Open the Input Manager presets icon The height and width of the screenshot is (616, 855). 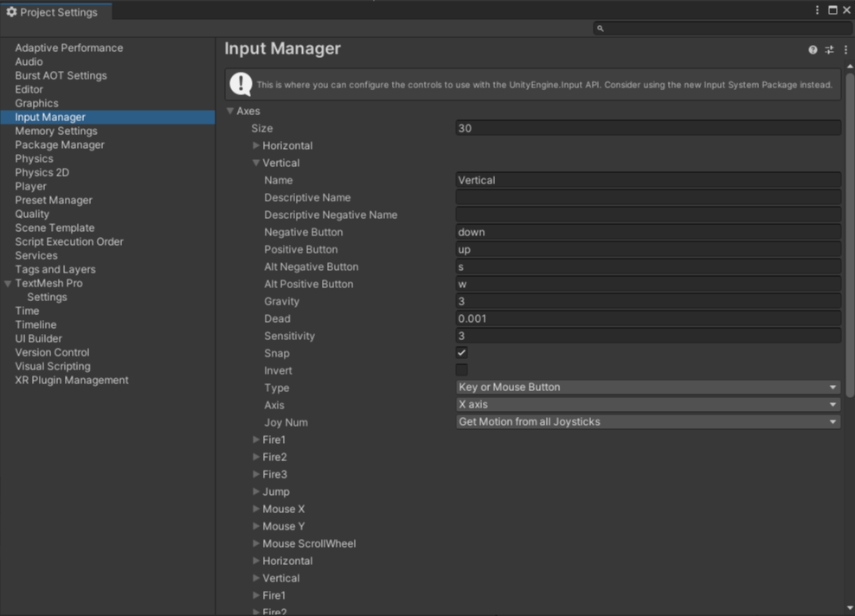point(829,49)
